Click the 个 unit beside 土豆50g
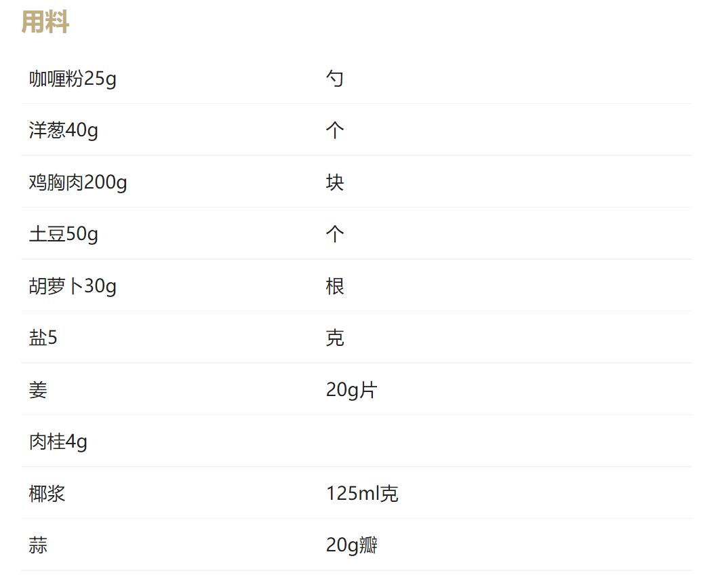 pos(335,234)
